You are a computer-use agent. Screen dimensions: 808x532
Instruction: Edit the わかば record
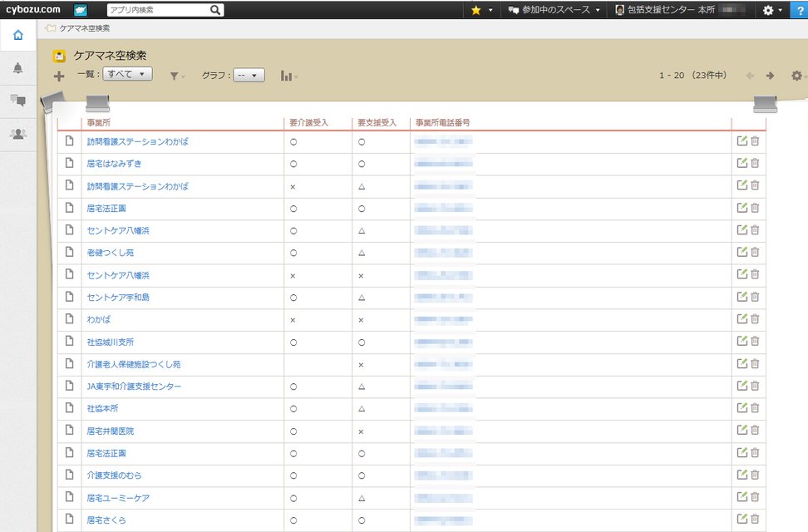pos(742,318)
